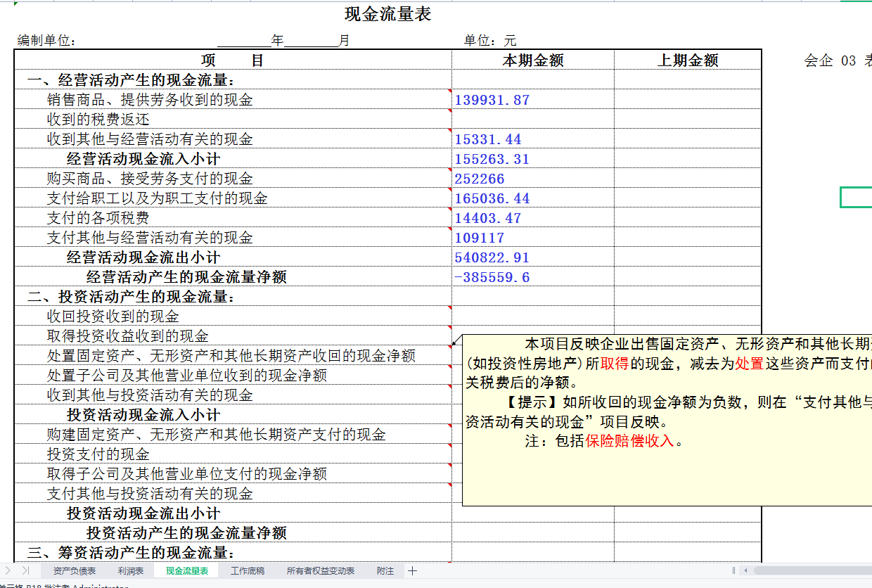The height and width of the screenshot is (588, 872).
Task: Switch to 所有者权益变动表 sheet tab
Action: click(321, 570)
